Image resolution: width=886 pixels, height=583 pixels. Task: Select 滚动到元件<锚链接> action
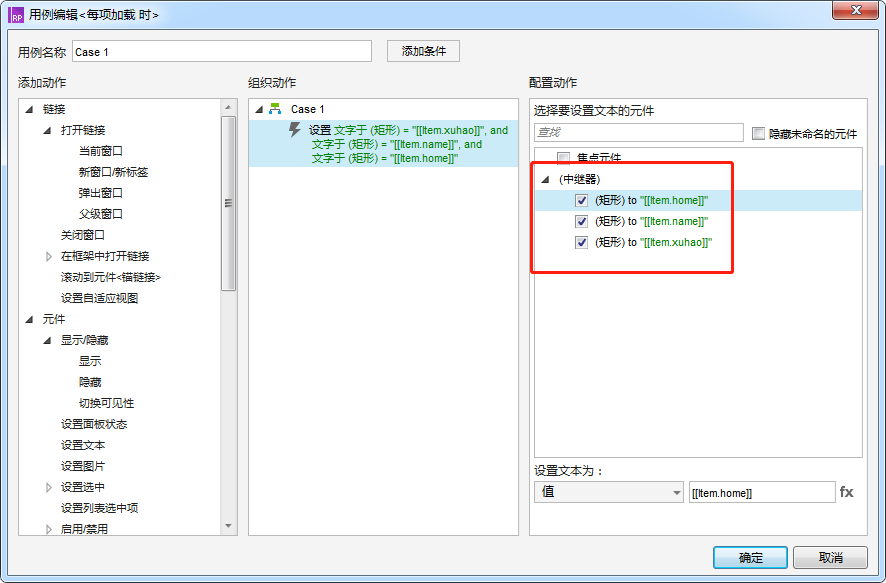[x=111, y=277]
